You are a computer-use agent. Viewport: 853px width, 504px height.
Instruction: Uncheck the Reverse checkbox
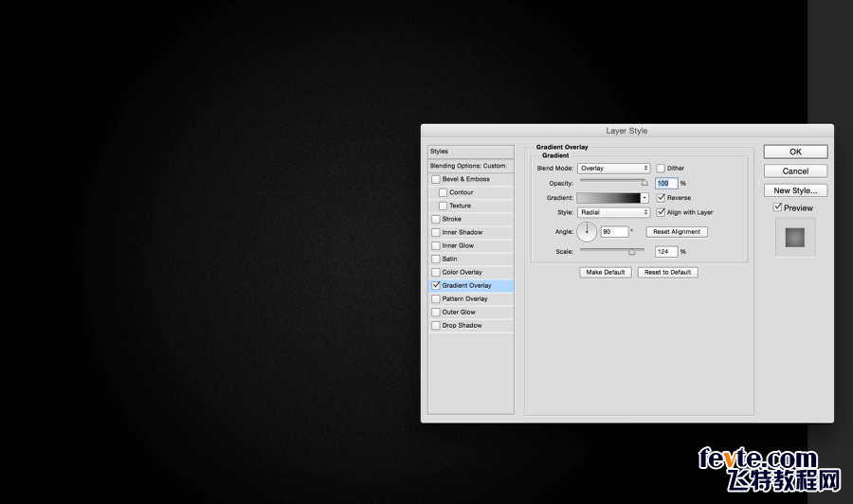[661, 198]
